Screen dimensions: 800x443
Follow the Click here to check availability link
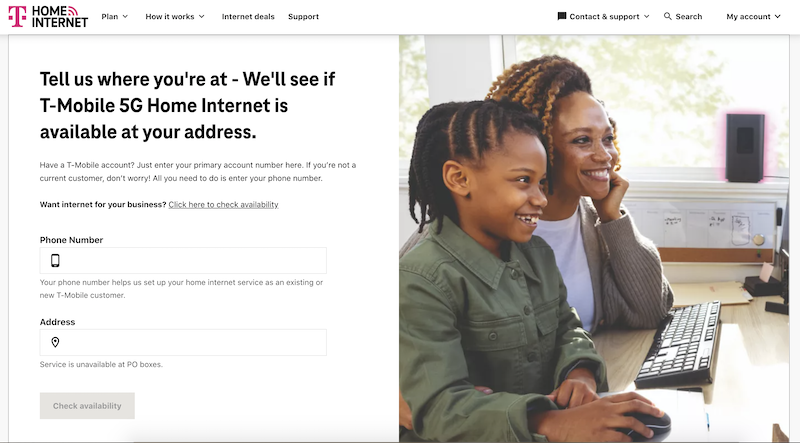click(223, 205)
